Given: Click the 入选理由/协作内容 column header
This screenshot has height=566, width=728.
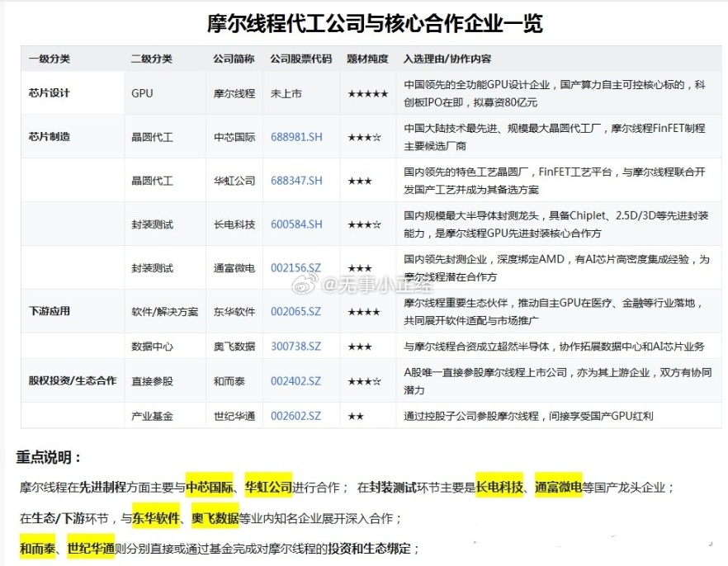Looking at the screenshot, I should tap(447, 59).
